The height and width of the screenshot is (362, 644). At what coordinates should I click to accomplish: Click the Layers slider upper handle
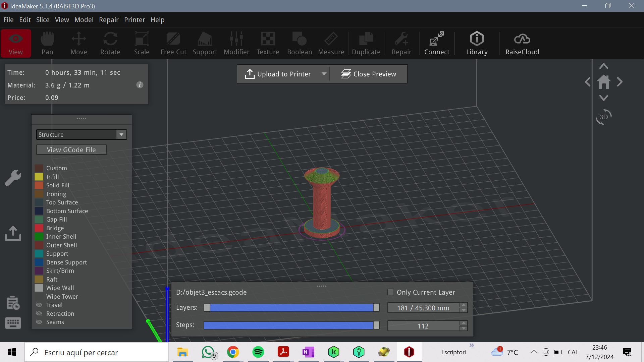click(376, 307)
